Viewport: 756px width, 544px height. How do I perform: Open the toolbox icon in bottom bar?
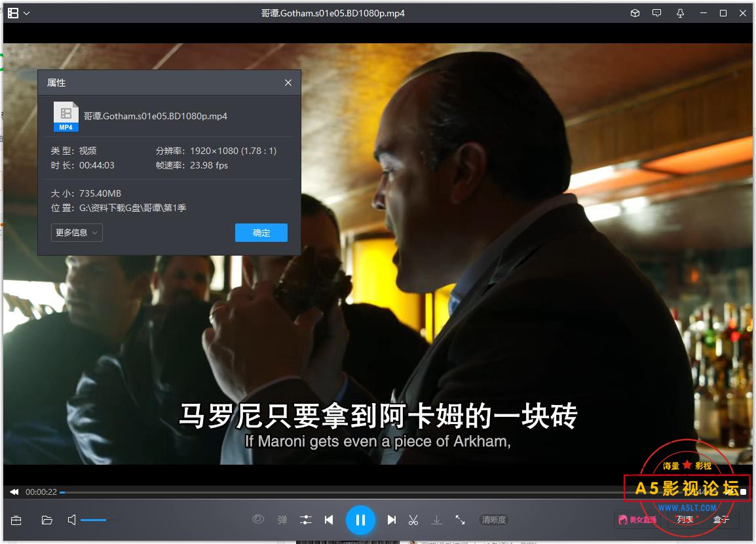coord(16,520)
